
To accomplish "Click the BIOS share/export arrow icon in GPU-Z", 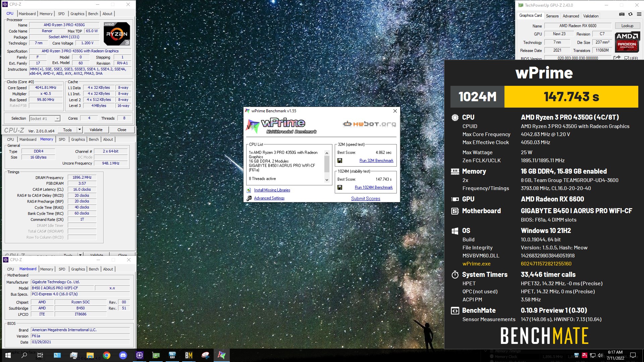I will click(617, 58).
